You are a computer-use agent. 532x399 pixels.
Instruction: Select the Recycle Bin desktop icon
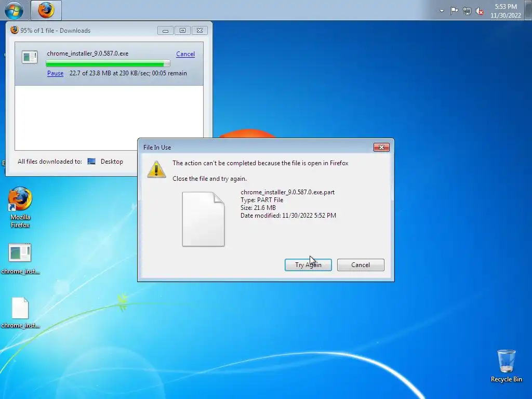click(x=506, y=366)
